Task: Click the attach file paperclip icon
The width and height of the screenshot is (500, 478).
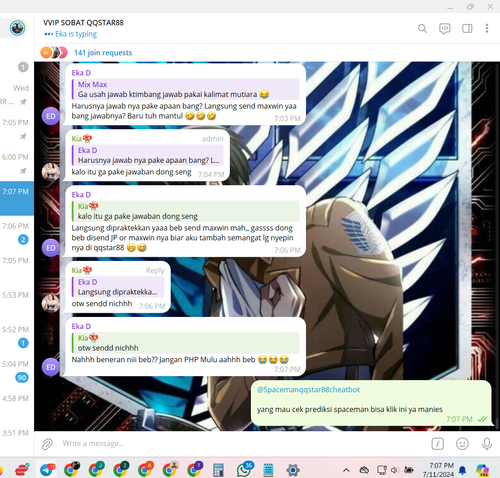Action: [x=47, y=444]
